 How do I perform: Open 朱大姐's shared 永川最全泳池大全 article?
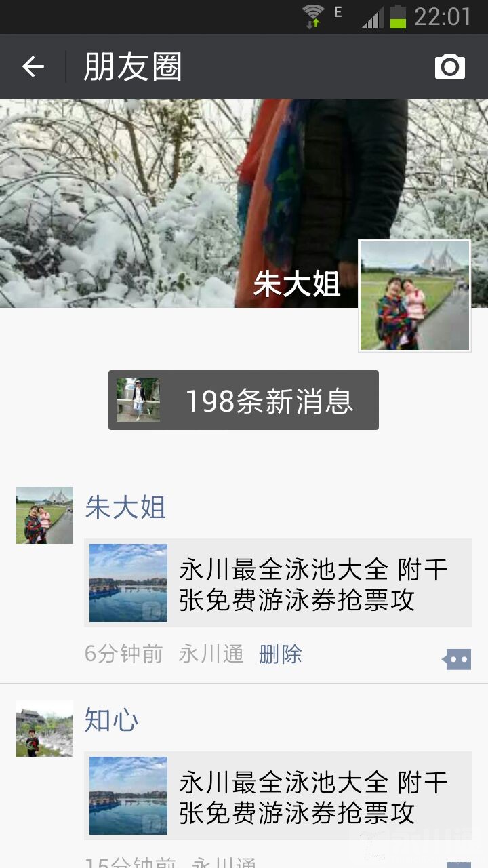(278, 583)
